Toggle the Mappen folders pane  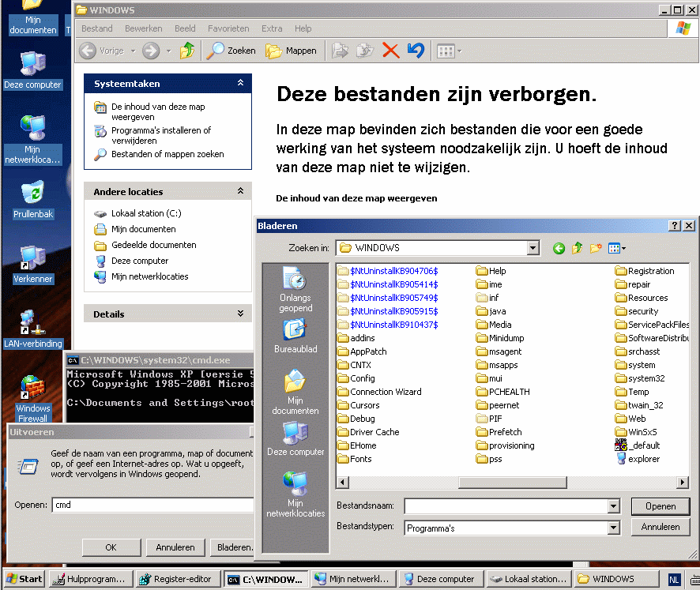coord(291,51)
